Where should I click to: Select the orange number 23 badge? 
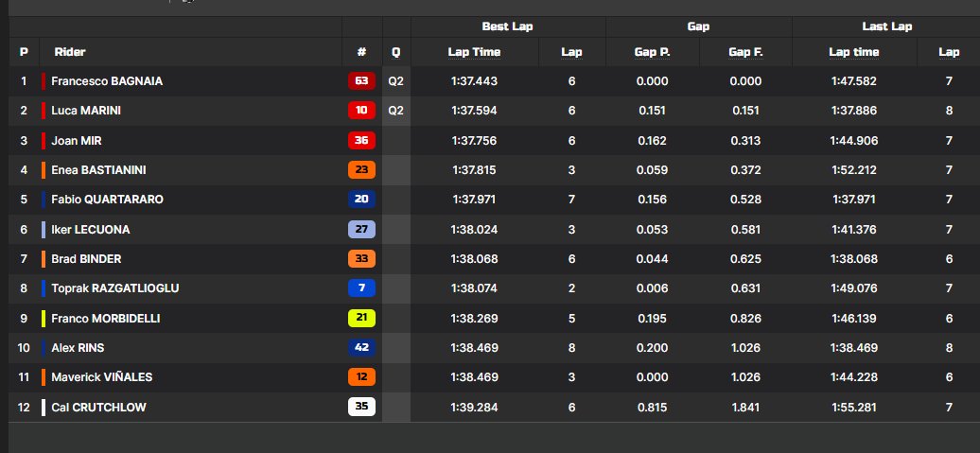[361, 170]
